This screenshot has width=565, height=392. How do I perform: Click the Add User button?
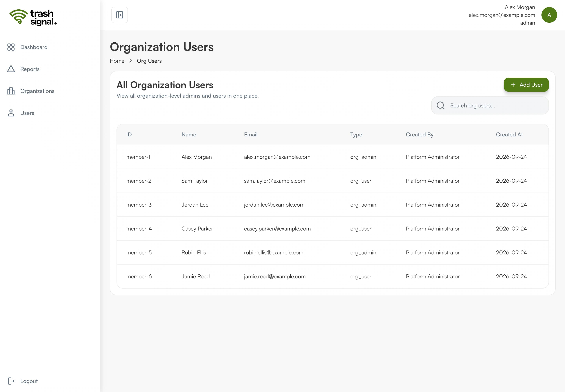coord(526,85)
